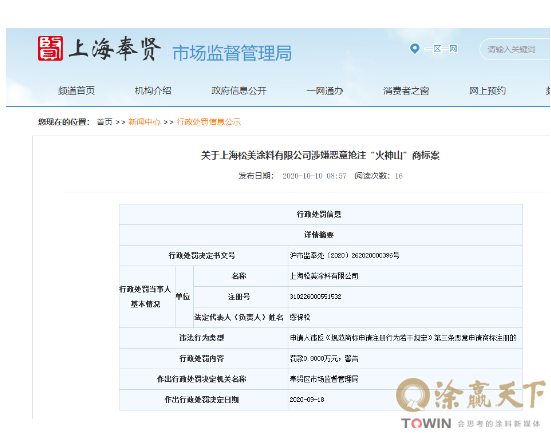Screen dimensions: 551x433
Task: Click the 作出行政处罚决定机关名称 label
Action: (x=202, y=379)
